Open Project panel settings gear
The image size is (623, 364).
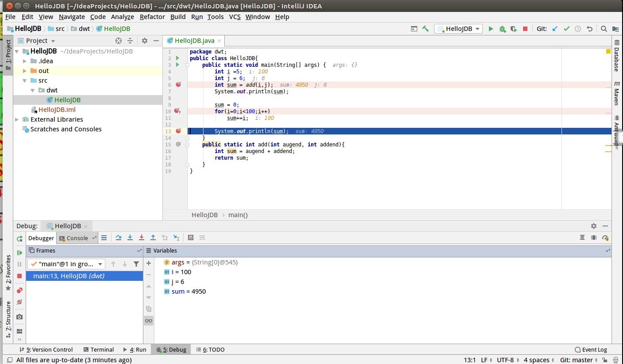click(145, 41)
